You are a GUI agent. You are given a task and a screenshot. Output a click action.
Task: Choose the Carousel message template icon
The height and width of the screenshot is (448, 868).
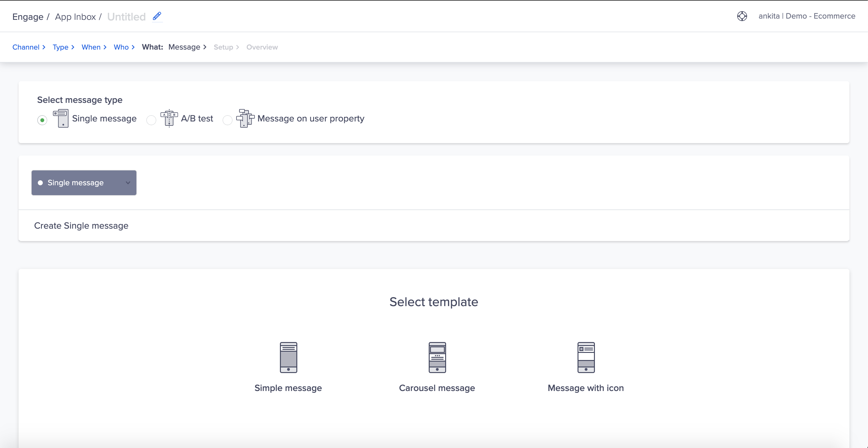437,358
